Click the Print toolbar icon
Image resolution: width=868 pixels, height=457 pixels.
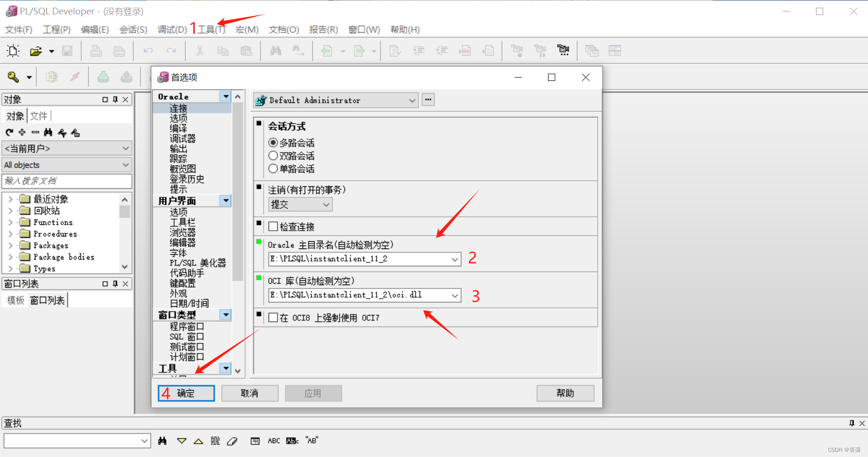tap(96, 51)
